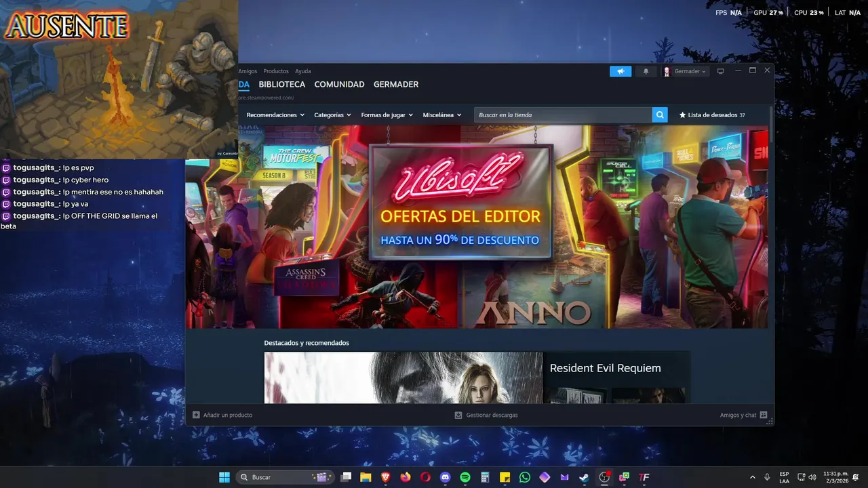Open the COMUNIDAD tab

pyautogui.click(x=339, y=85)
